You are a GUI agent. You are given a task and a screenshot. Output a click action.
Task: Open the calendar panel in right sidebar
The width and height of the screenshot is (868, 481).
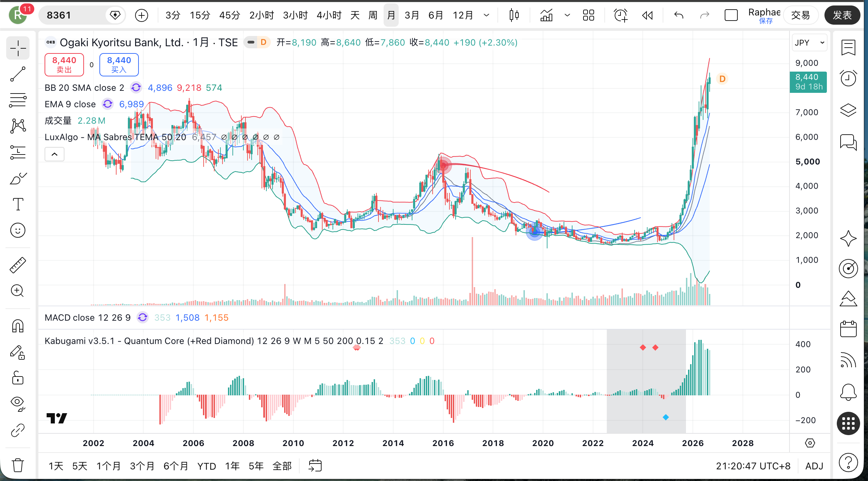[x=848, y=329]
